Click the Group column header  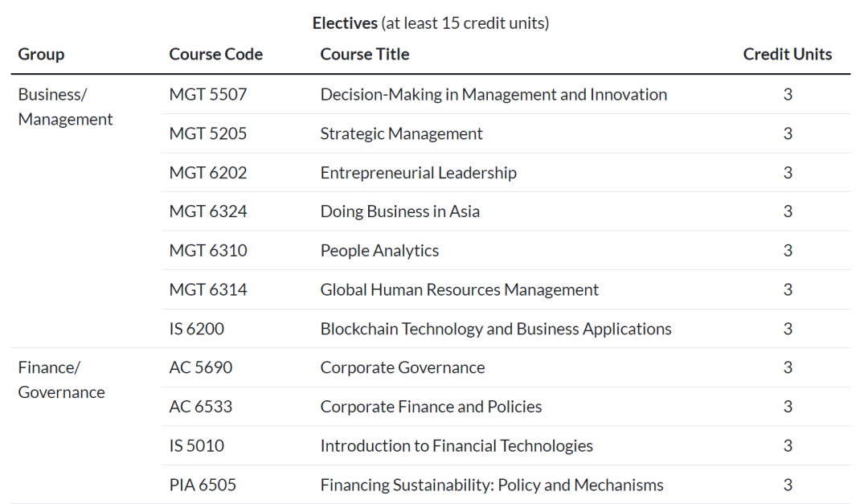[41, 55]
